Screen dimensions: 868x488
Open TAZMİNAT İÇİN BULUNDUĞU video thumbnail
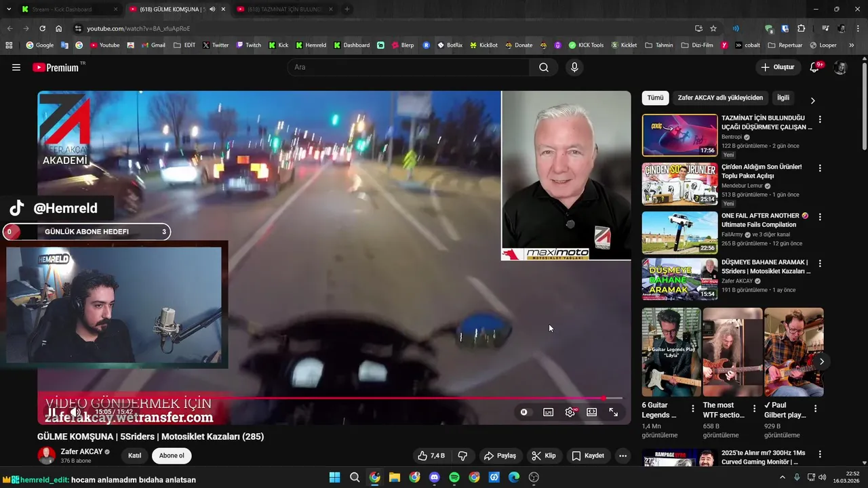coord(679,135)
